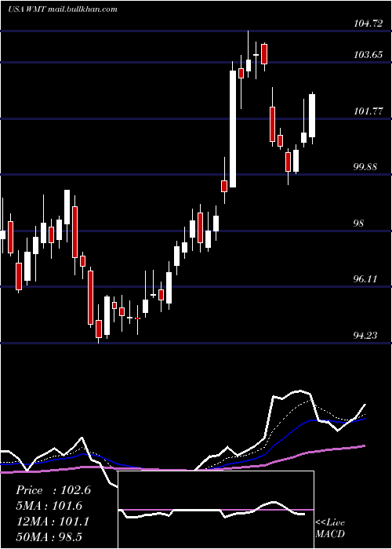Click the 99.88 price level label
Screen dimensions: 392x549
(x=365, y=166)
